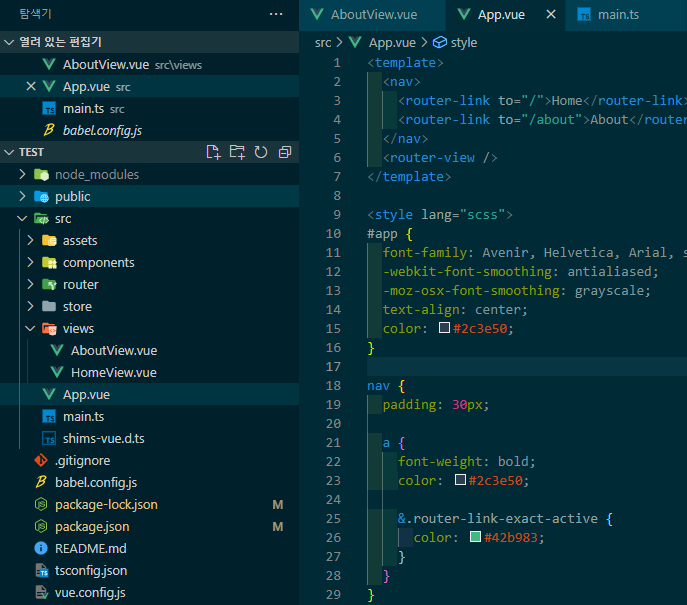
Task: Select babel.config.js in open editors list
Action: coord(149,130)
